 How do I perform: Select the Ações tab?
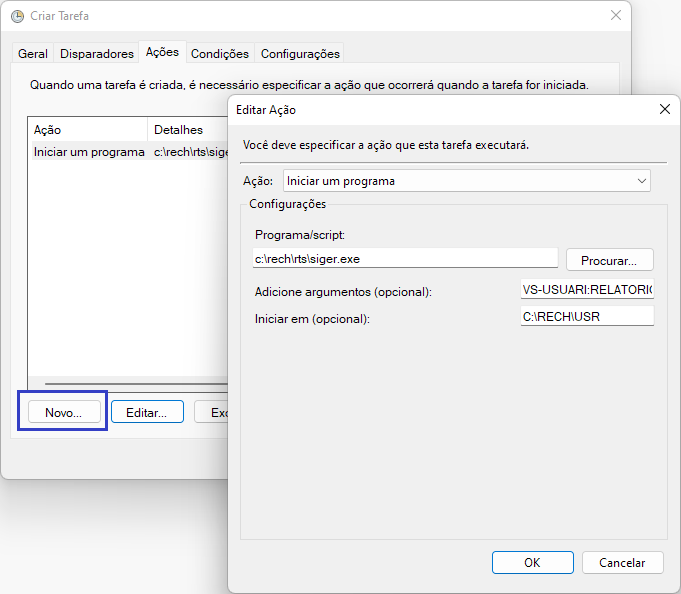(162, 52)
